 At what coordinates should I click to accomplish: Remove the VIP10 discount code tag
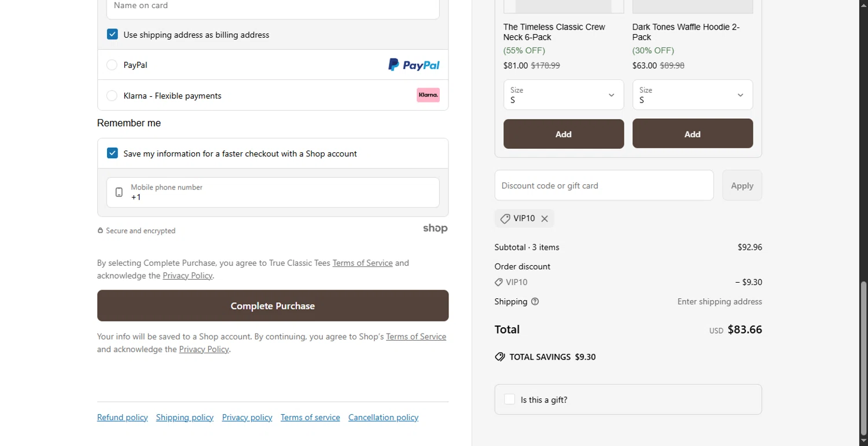pyautogui.click(x=545, y=218)
